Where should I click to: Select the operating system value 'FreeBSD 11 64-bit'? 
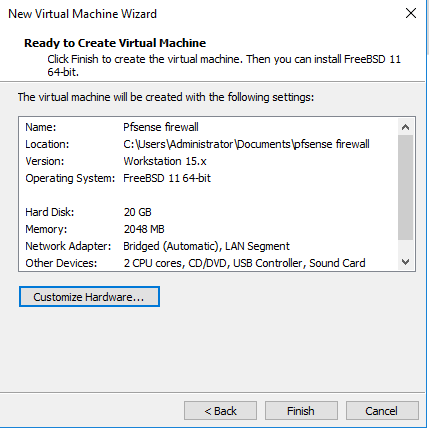pyautogui.click(x=167, y=178)
